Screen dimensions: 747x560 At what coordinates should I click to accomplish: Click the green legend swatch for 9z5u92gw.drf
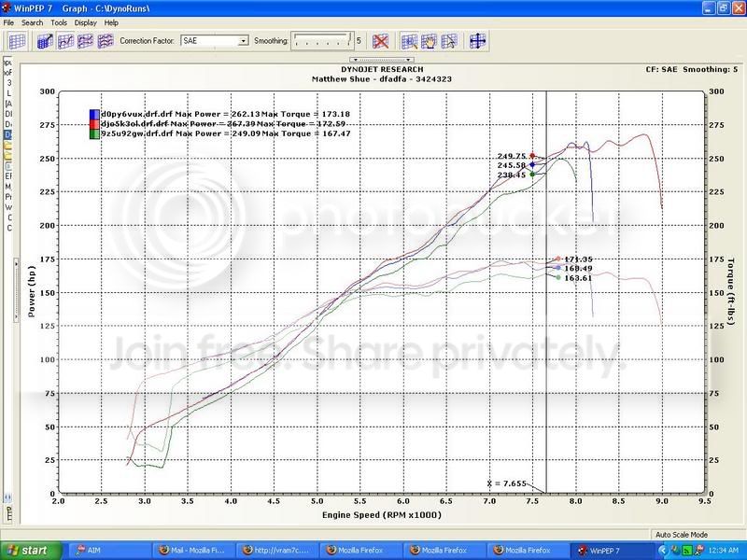(x=94, y=133)
